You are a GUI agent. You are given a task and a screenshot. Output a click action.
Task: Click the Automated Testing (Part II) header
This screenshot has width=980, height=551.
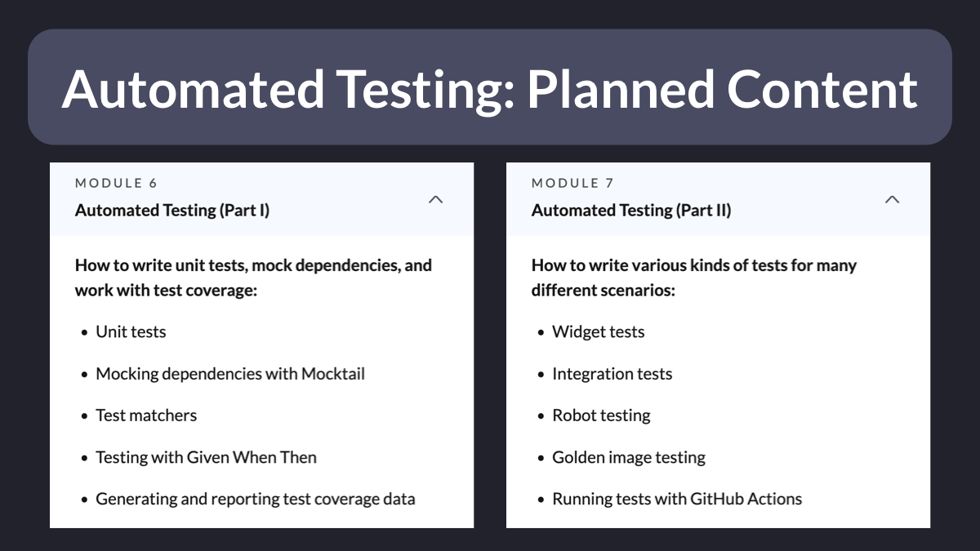coord(631,211)
